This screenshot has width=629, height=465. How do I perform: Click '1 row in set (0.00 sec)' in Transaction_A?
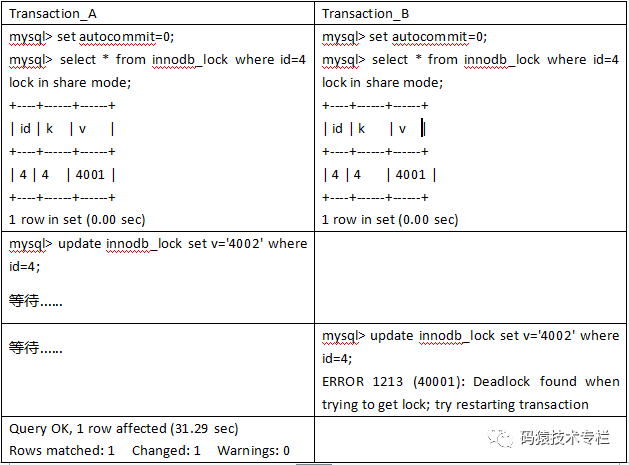click(77, 220)
